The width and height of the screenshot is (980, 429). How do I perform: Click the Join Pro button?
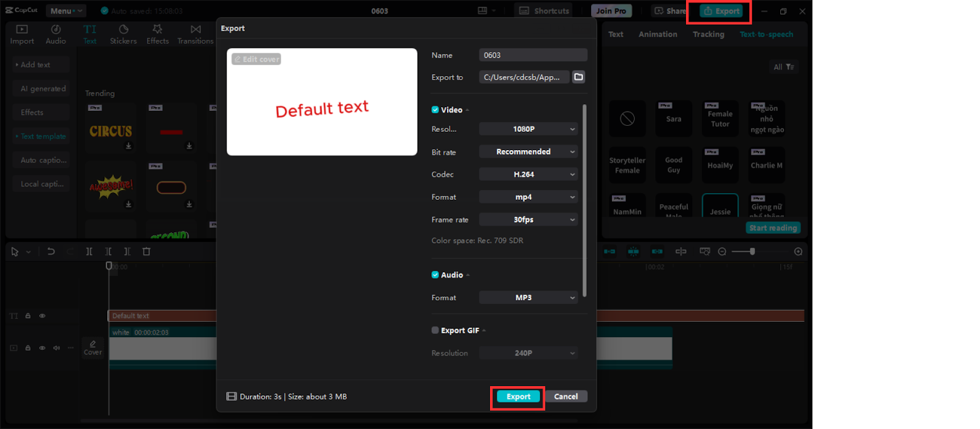coord(611,11)
